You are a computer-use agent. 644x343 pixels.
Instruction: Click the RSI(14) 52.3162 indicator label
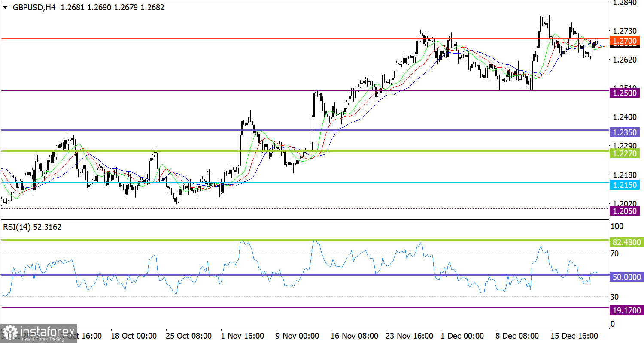point(32,227)
